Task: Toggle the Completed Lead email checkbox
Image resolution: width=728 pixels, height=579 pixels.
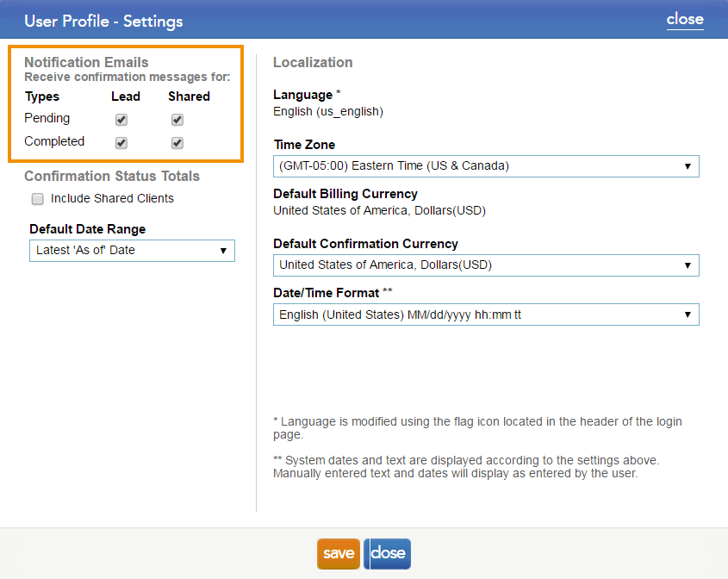Action: point(121,143)
